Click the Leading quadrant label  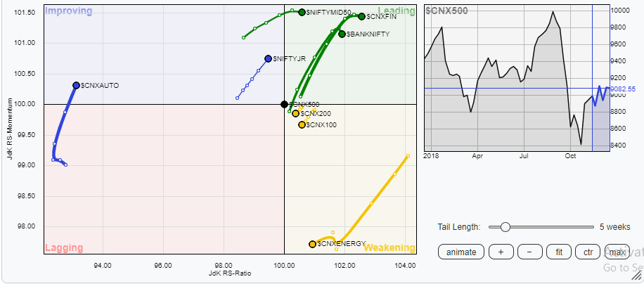tap(397, 11)
